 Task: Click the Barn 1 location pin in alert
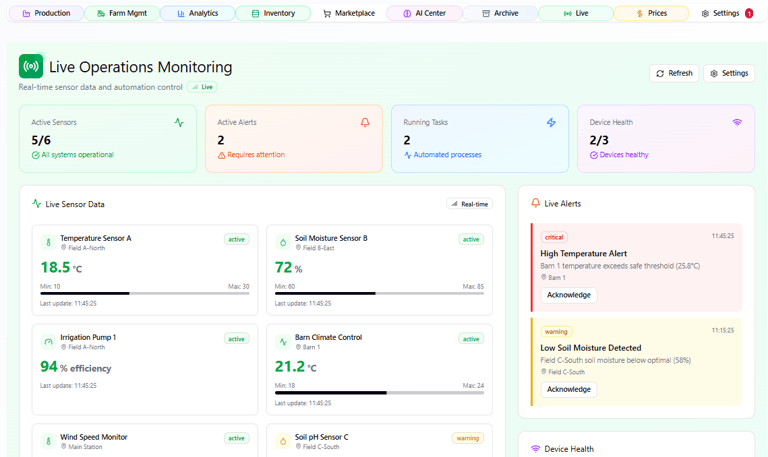pos(543,277)
